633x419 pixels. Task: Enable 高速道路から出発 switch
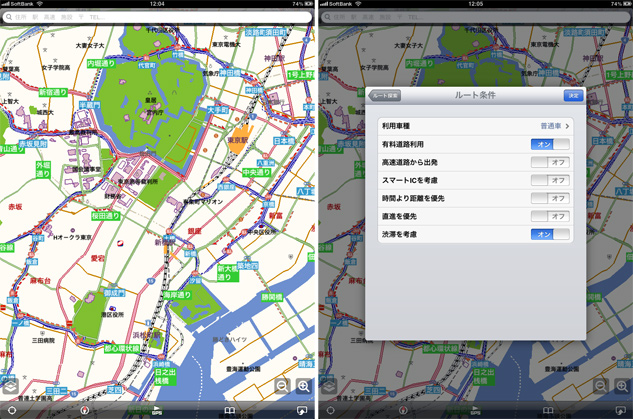point(550,162)
